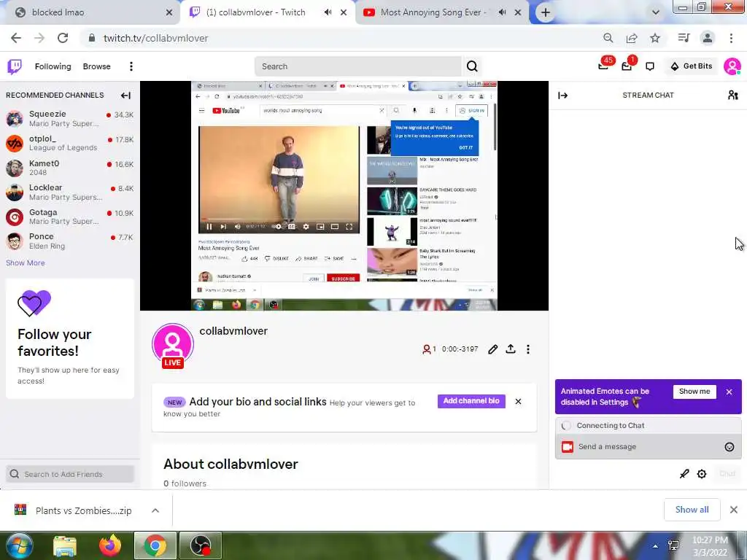Open the Browse page
Image resolution: width=747 pixels, height=560 pixels.
coord(97,66)
